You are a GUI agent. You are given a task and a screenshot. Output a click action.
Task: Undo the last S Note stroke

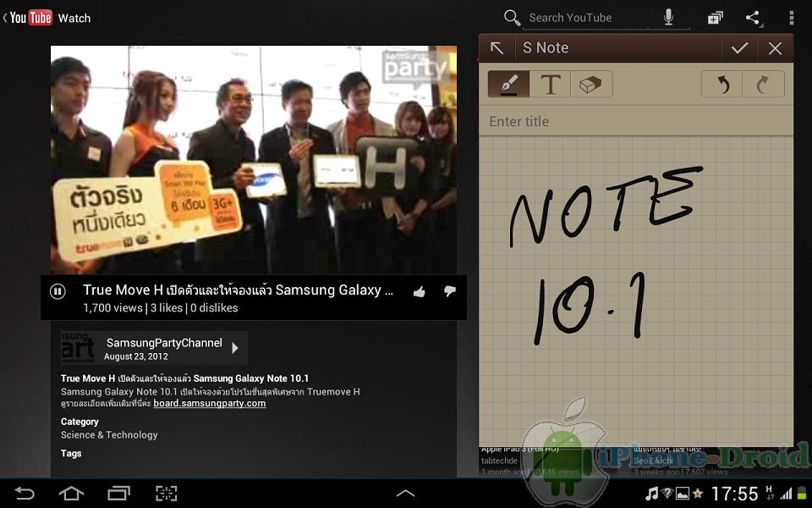[x=721, y=84]
